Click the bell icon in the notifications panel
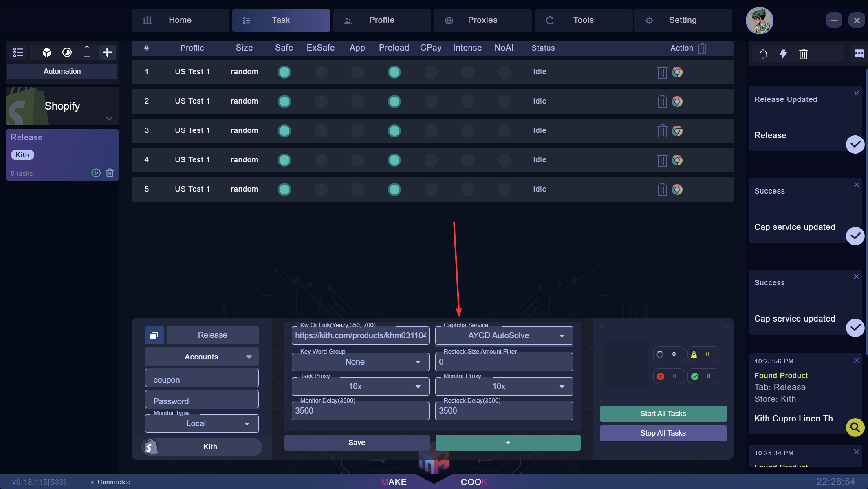868x489 pixels. coord(763,54)
